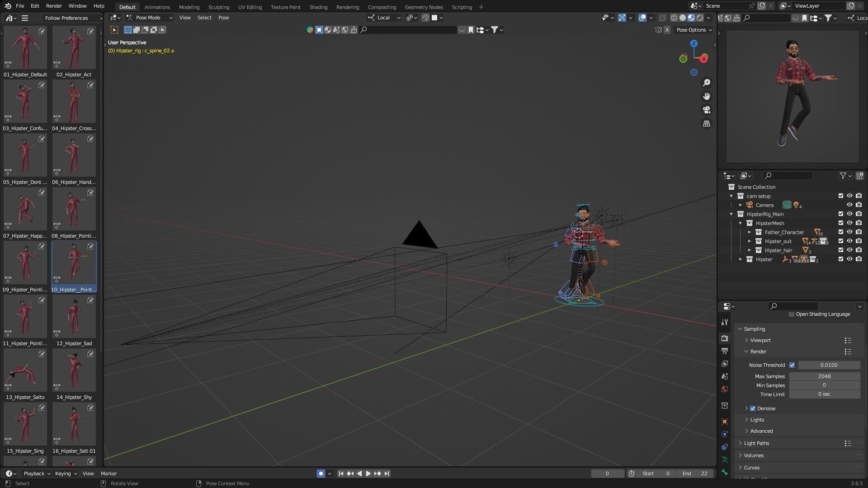Click the Max Samples value field
The width and height of the screenshot is (868, 488).
[x=824, y=376]
